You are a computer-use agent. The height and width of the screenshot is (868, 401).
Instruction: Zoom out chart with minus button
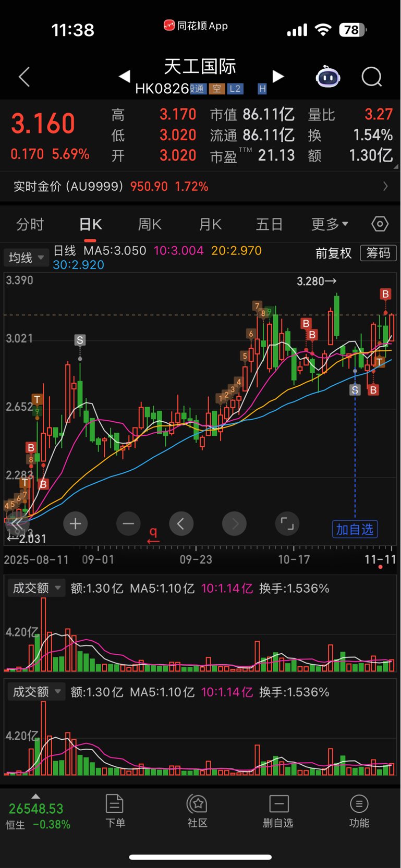pos(128,523)
